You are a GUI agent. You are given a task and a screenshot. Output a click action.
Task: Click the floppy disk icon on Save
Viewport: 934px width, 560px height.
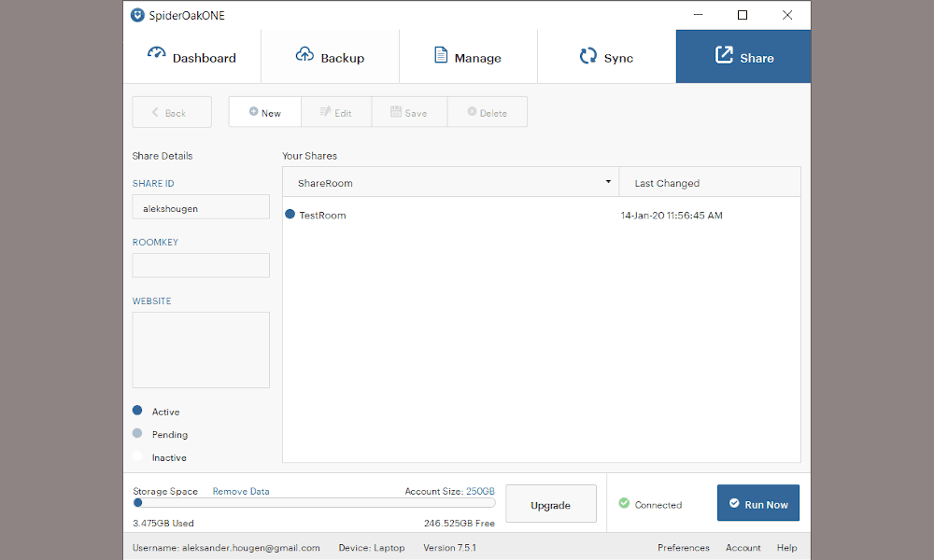(395, 111)
